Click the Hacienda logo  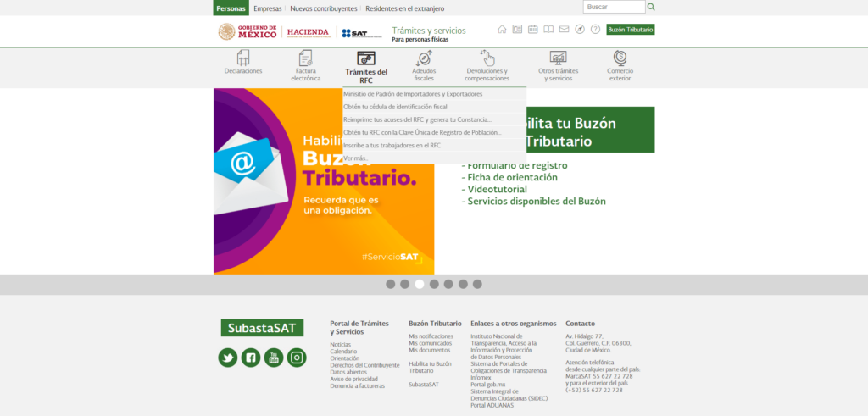click(309, 32)
